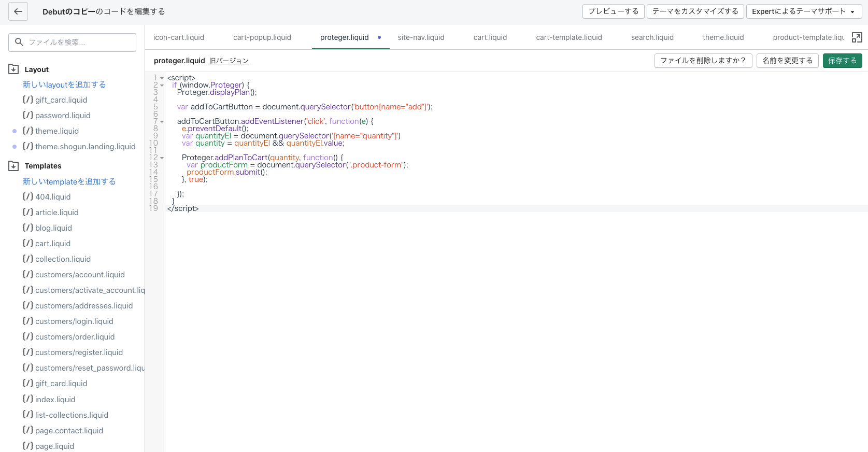This screenshot has height=452, width=868.
Task: Switch to site-nav.liquid tab
Action: point(421,37)
